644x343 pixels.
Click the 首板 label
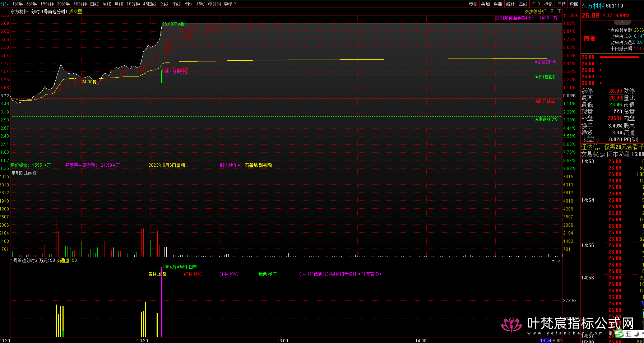coord(589,38)
